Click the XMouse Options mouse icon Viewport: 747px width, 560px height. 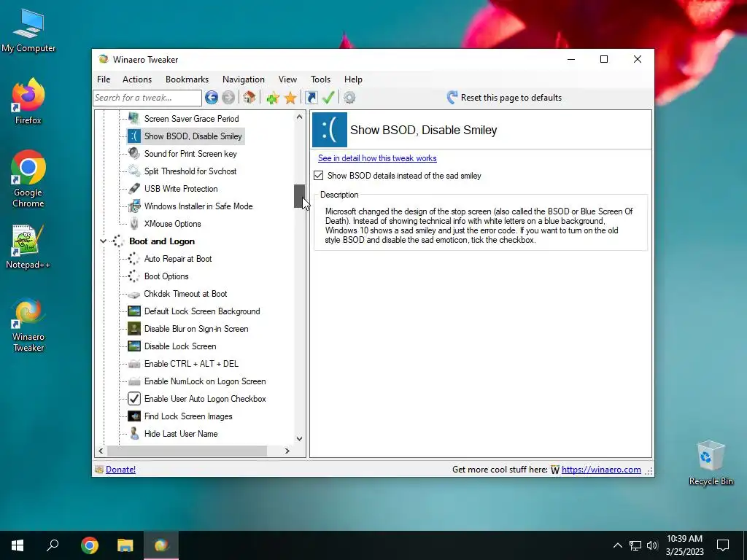coord(134,223)
